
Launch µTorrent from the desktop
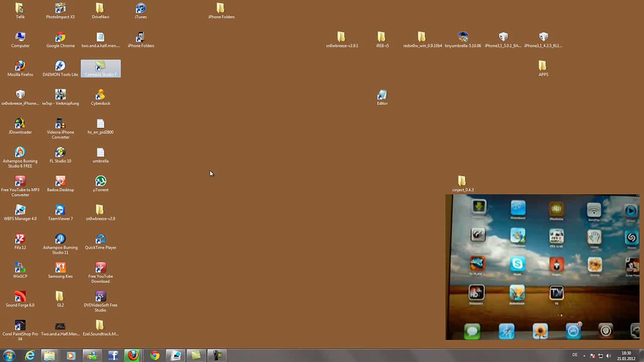pos(100,184)
